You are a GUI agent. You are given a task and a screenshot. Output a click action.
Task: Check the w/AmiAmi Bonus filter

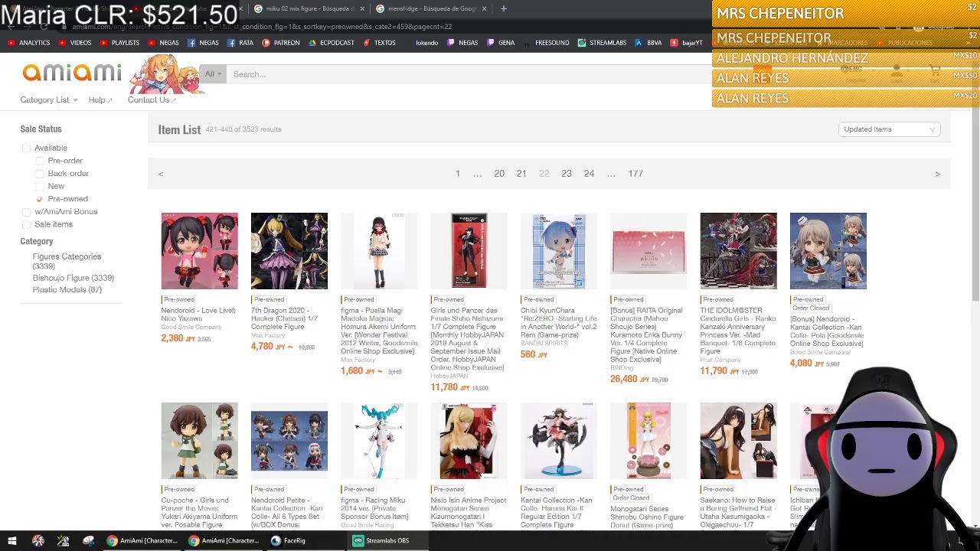click(27, 212)
